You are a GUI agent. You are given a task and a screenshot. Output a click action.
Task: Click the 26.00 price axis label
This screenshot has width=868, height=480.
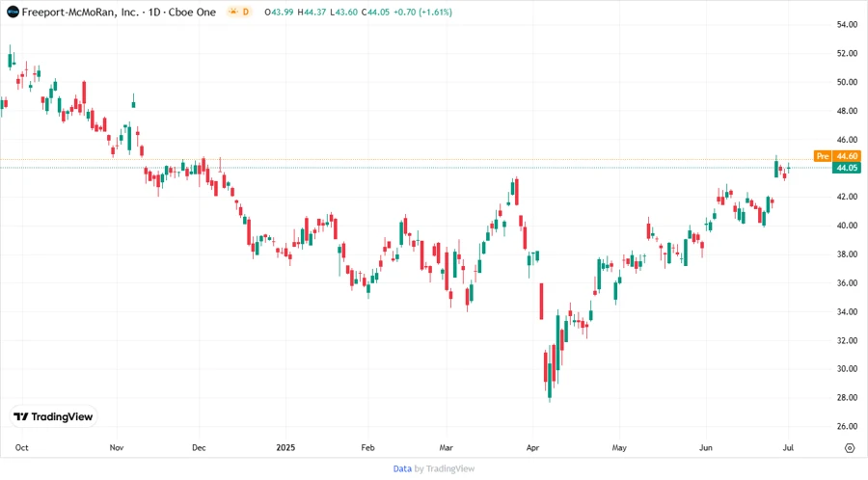pyautogui.click(x=847, y=426)
